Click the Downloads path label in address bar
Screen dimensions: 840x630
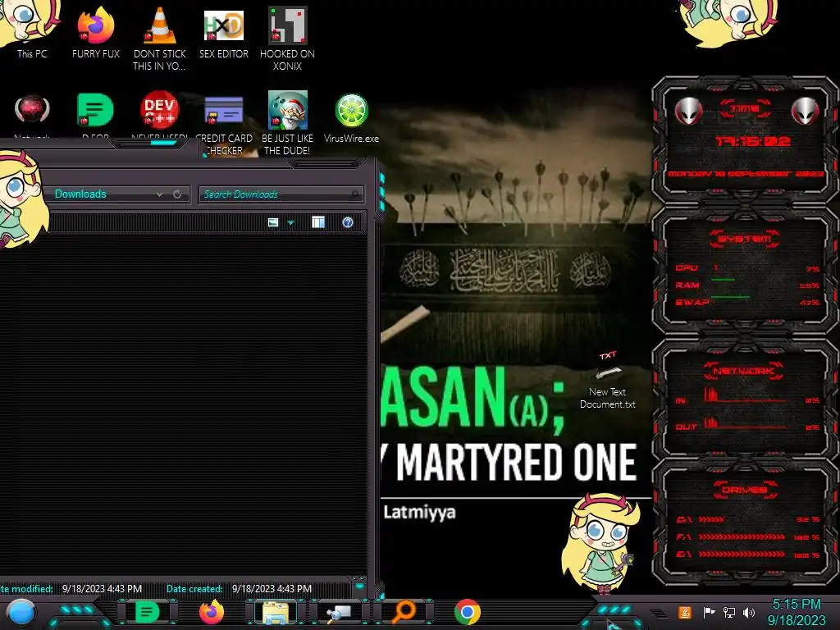[80, 194]
